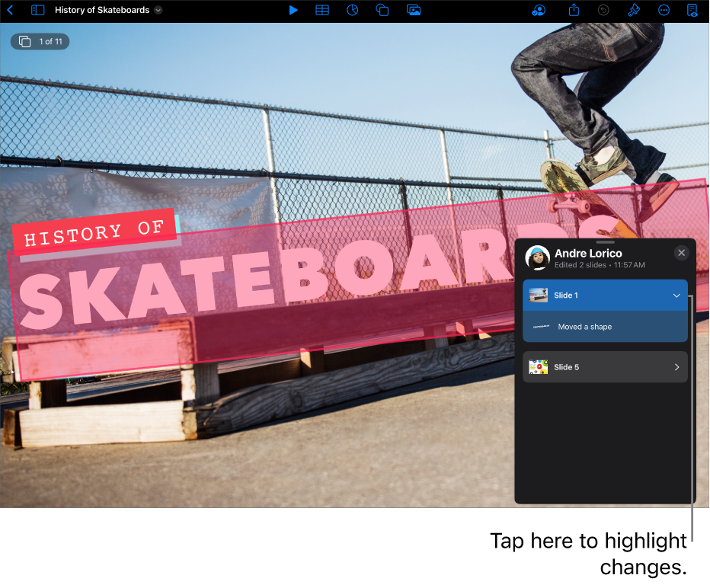This screenshot has height=588, width=710.
Task: Expand the Slide 5 changes row
Action: 605,367
